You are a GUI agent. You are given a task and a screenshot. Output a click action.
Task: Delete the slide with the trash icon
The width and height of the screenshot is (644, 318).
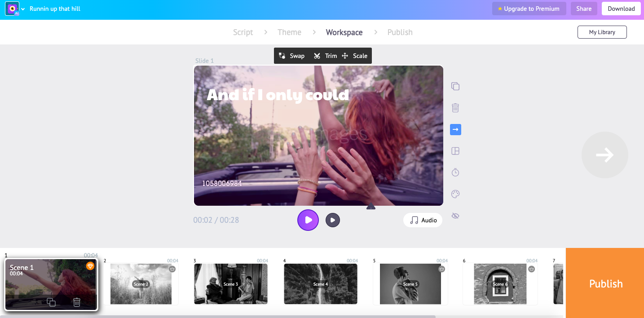[455, 107]
